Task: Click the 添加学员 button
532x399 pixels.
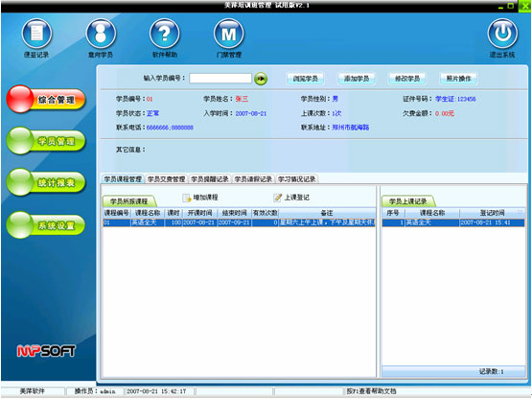Action: click(357, 79)
